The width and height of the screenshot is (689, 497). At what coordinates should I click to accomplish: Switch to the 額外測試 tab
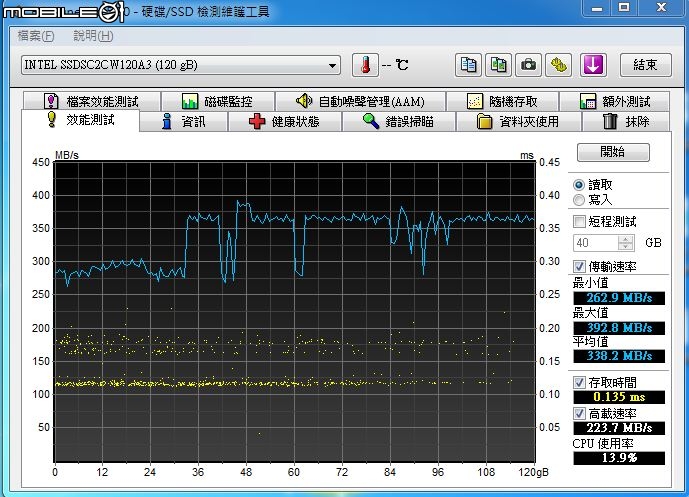tap(615, 102)
